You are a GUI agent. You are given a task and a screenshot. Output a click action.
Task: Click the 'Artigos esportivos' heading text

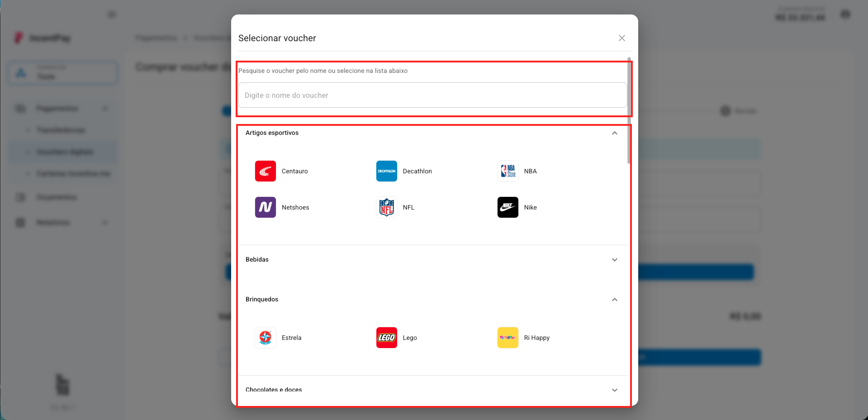click(272, 133)
